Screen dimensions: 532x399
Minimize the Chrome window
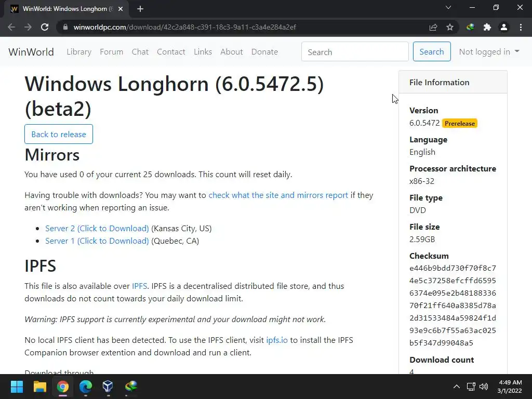click(x=472, y=7)
